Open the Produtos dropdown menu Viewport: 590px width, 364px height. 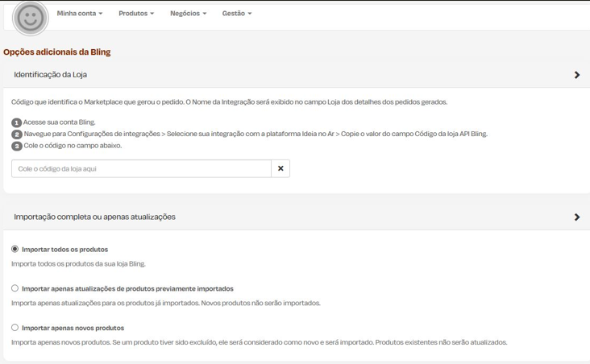coord(135,14)
